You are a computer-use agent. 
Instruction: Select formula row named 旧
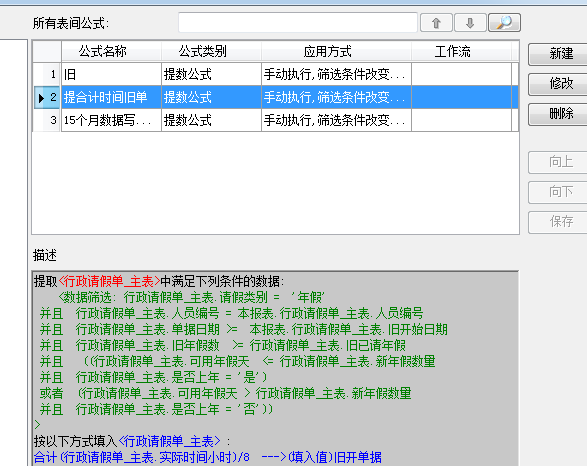coord(276,74)
